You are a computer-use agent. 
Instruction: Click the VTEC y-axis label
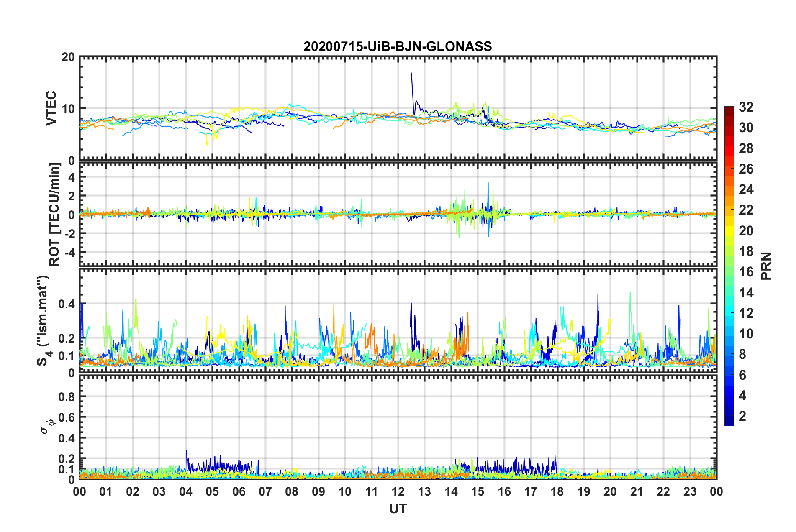pyautogui.click(x=51, y=108)
